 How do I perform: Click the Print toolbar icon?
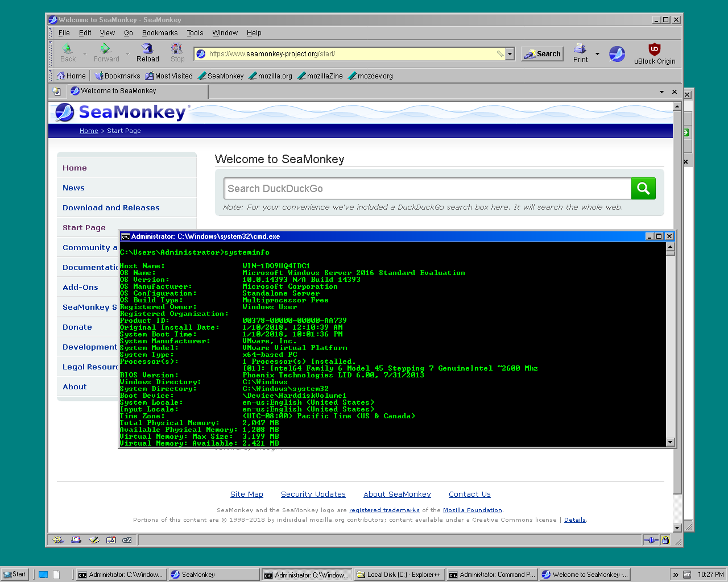[580, 53]
